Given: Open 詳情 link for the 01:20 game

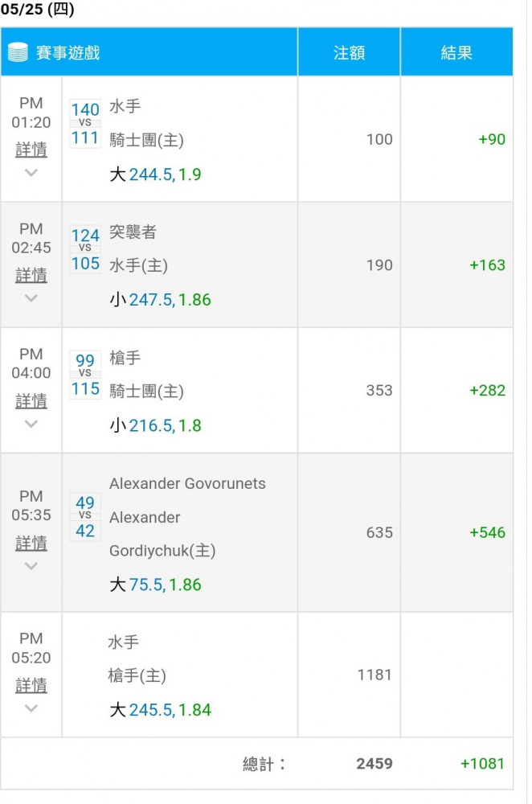Looking at the screenshot, I should pos(31,150).
